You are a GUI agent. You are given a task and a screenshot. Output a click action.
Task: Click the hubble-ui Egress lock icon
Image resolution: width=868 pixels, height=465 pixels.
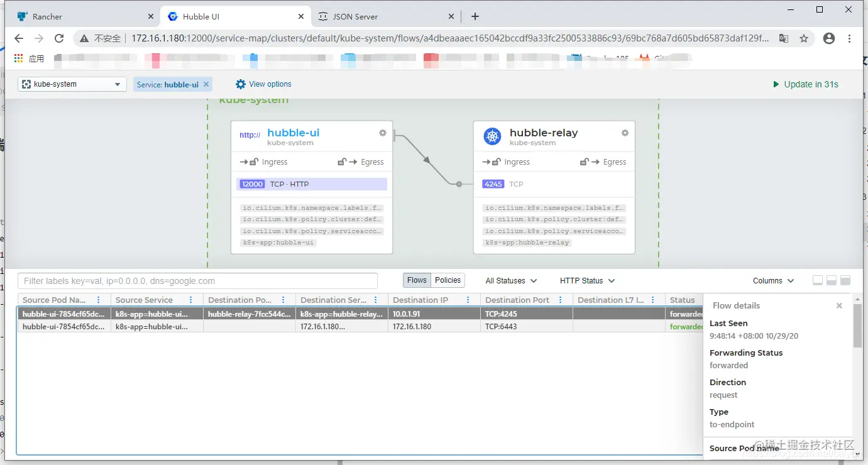[342, 161]
